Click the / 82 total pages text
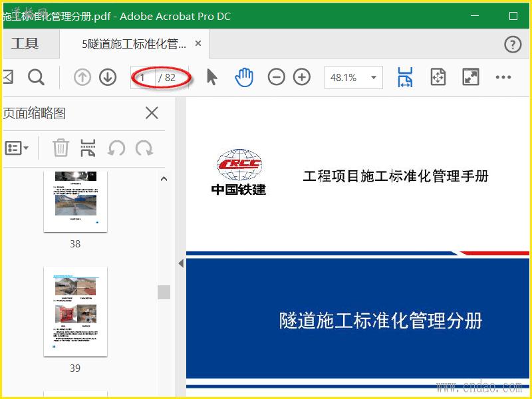The image size is (532, 399). click(x=167, y=78)
